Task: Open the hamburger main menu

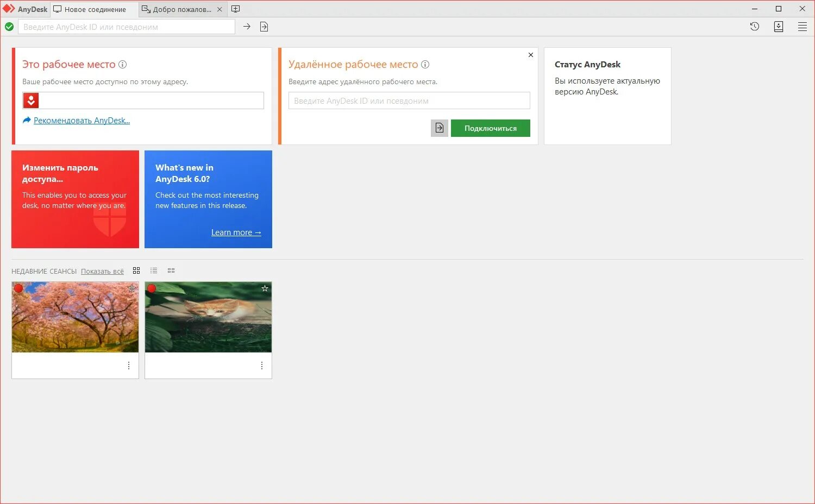Action: [802, 27]
